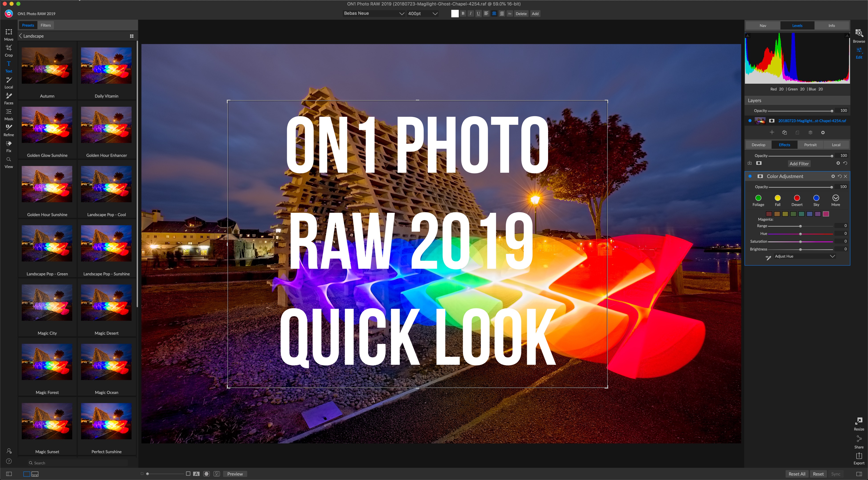Image resolution: width=868 pixels, height=480 pixels.
Task: Toggle the left panel visibility
Action: tap(9, 474)
